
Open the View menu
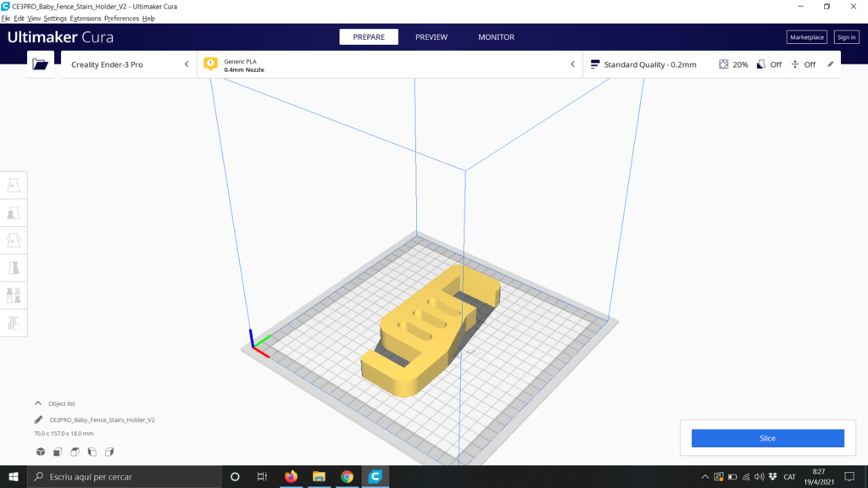click(x=34, y=19)
